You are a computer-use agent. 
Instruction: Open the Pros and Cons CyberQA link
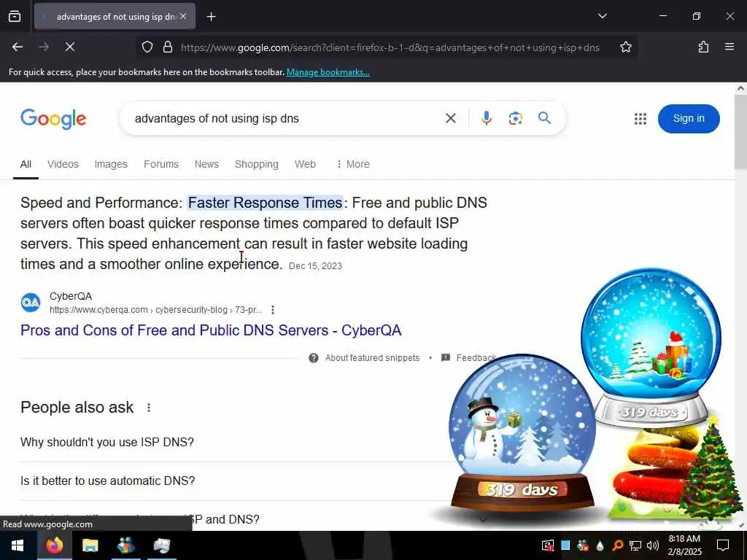pos(211,330)
